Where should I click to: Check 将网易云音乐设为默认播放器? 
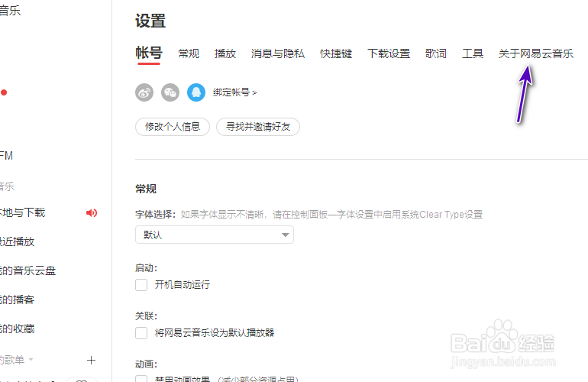(141, 333)
